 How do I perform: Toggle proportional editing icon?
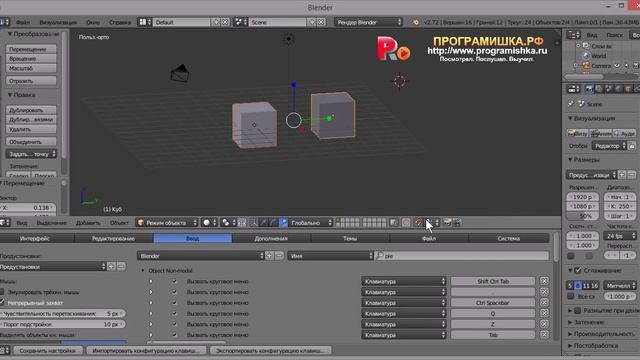coord(406,222)
